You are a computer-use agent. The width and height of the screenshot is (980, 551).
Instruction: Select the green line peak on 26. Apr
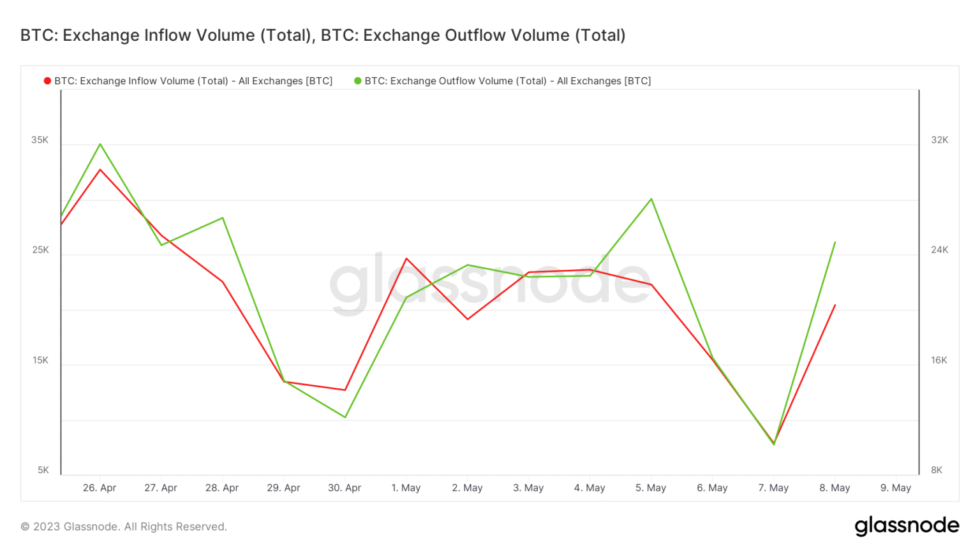click(x=100, y=144)
